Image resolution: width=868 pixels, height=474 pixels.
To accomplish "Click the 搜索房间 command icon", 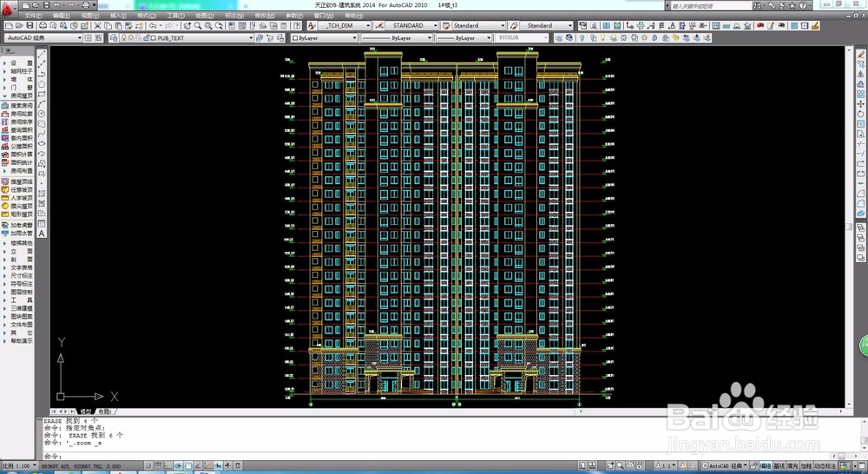I will pos(5,105).
